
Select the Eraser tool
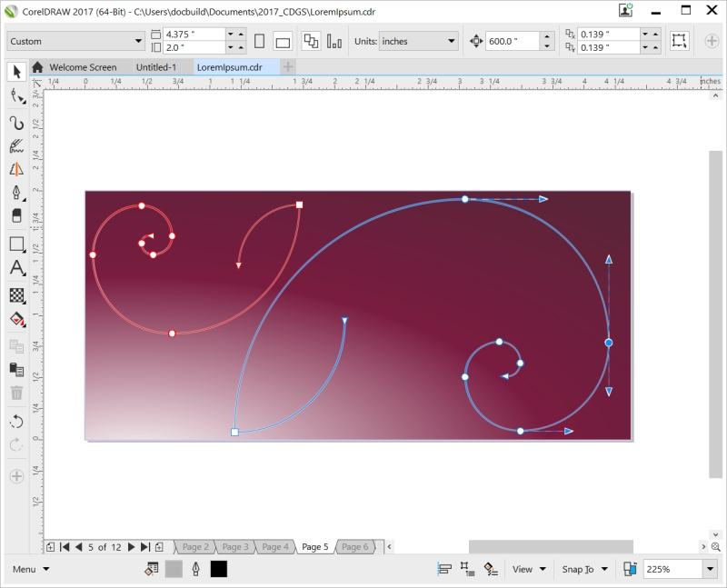click(16, 216)
